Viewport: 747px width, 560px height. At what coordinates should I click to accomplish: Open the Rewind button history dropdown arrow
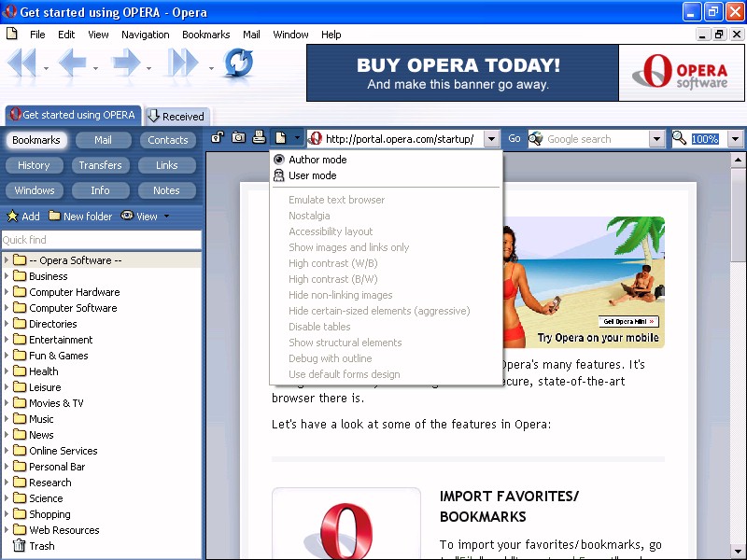click(x=46, y=68)
